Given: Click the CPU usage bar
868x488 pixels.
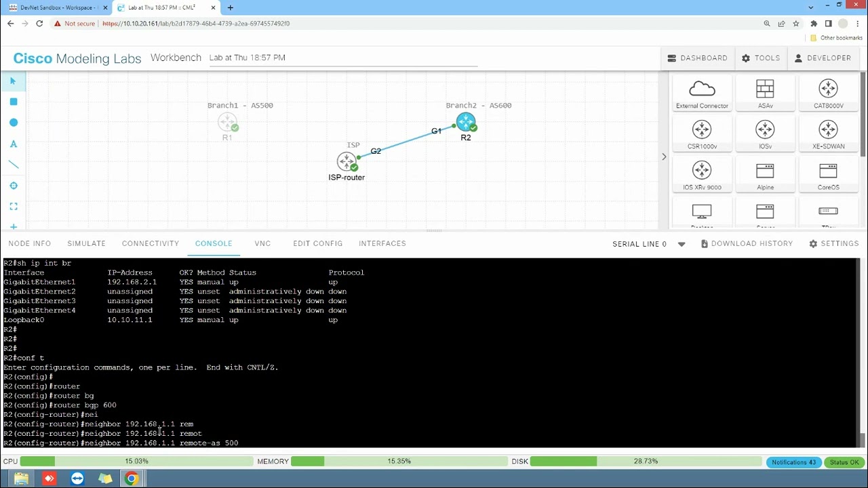Looking at the screenshot, I should pyautogui.click(x=136, y=462).
